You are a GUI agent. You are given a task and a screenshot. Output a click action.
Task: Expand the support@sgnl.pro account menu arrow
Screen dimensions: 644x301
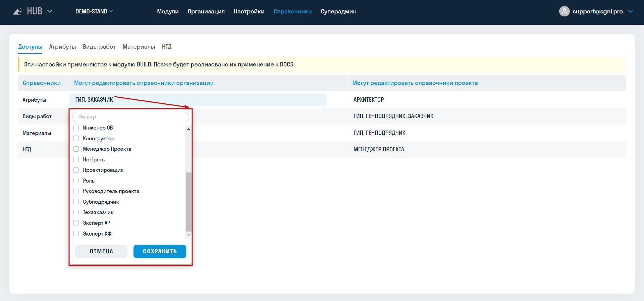(x=630, y=11)
